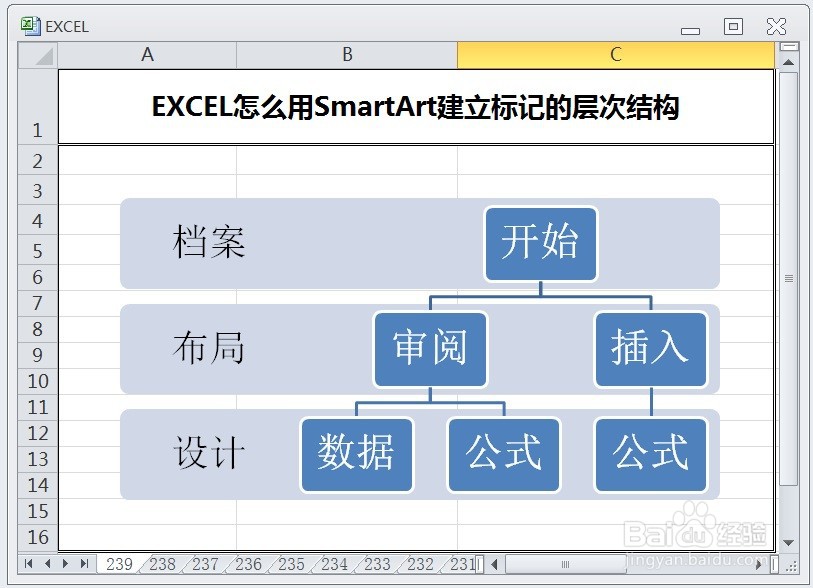The width and height of the screenshot is (813, 588).
Task: Click the tab split bar beside sheet tabs
Action: pos(480,564)
